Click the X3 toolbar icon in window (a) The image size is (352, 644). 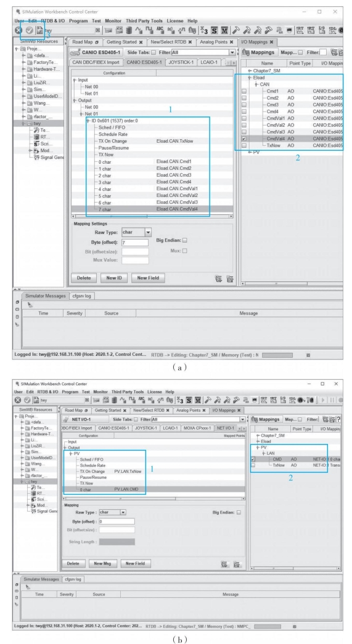pyautogui.click(x=204, y=30)
